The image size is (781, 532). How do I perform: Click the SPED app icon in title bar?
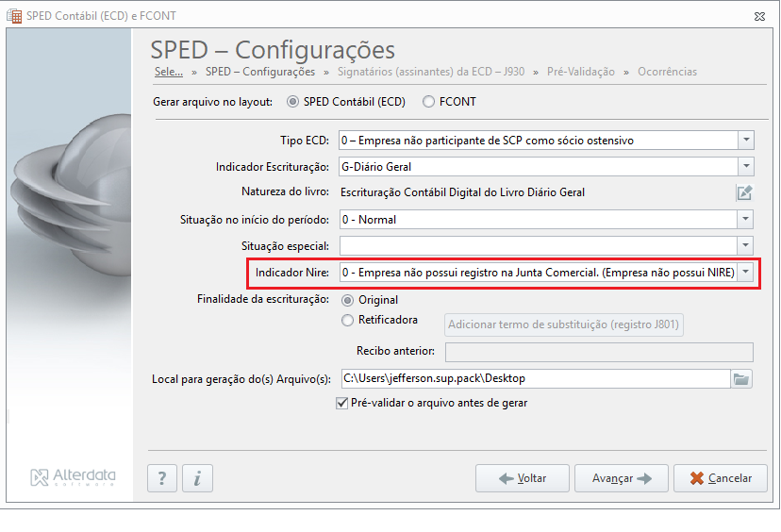tap(14, 16)
